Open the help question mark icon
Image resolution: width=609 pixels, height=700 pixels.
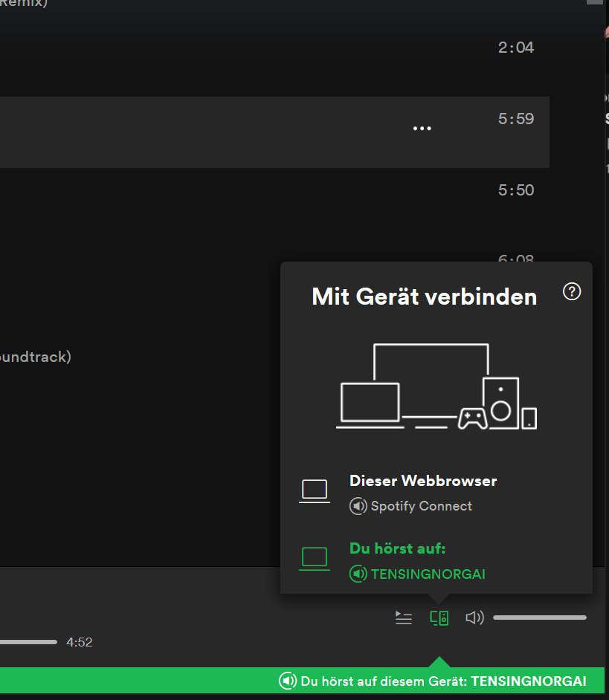[572, 291]
